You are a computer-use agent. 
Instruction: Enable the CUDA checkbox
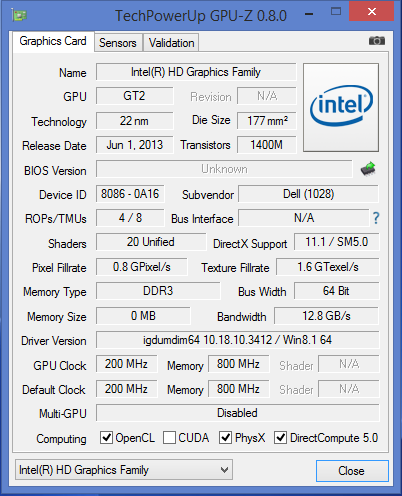pos(169,437)
